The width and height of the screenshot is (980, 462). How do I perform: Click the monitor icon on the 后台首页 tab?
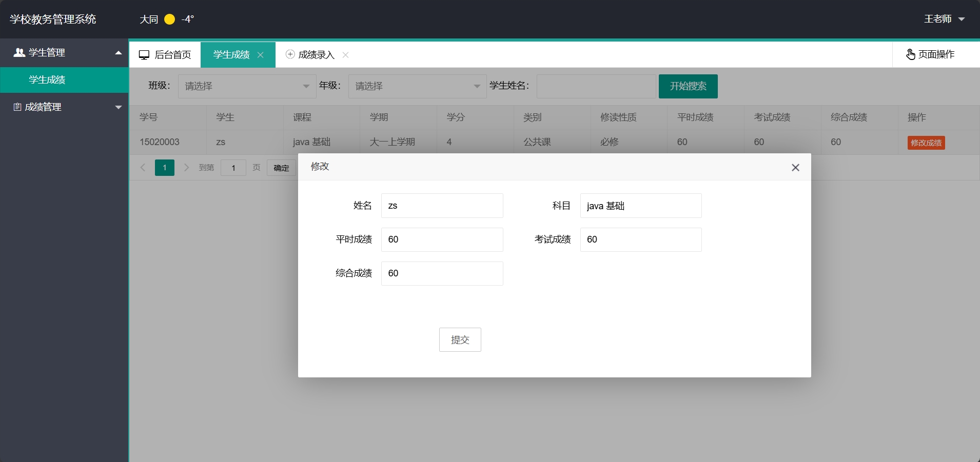[144, 54]
